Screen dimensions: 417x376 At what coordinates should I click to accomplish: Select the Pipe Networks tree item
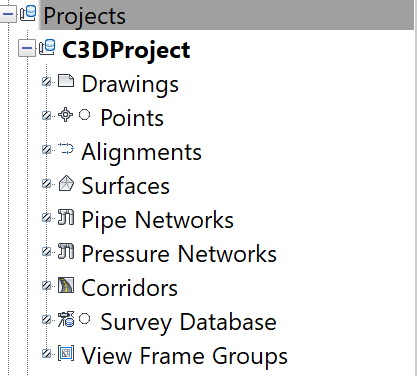pos(157,220)
